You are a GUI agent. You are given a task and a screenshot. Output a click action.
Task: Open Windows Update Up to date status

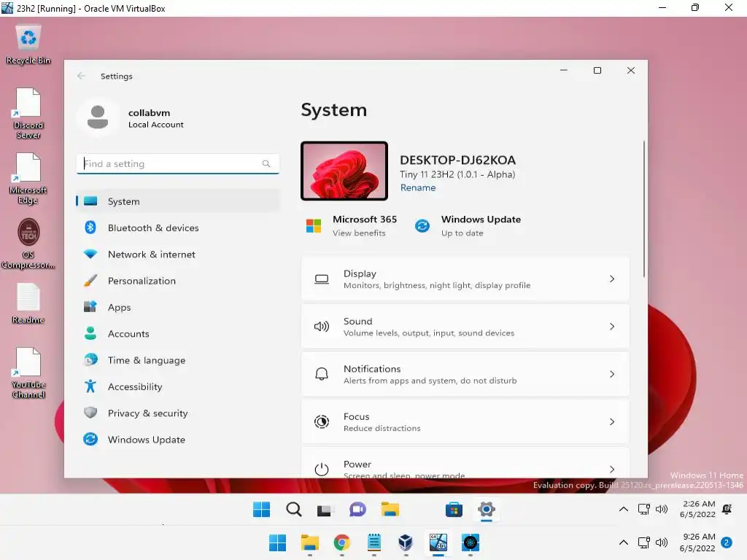[x=462, y=233]
